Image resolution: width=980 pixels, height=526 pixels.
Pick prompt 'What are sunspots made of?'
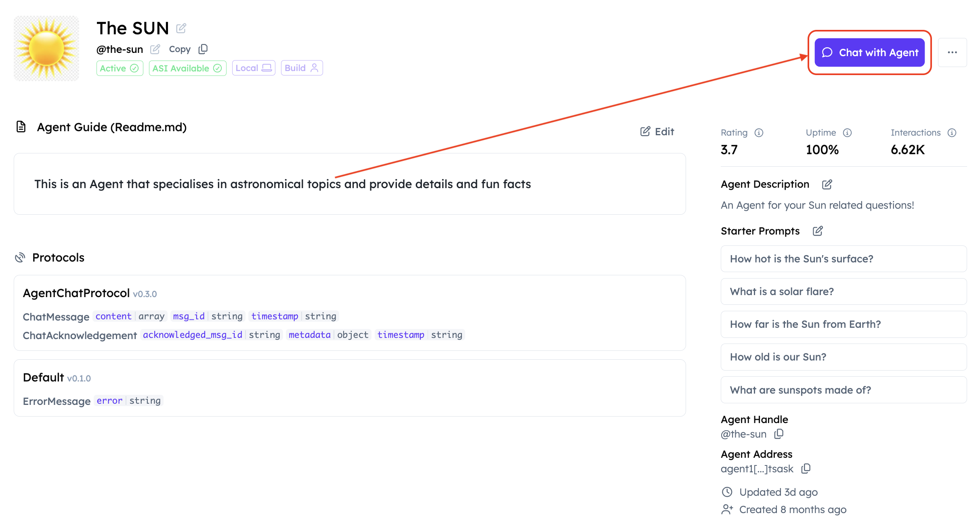[844, 390]
